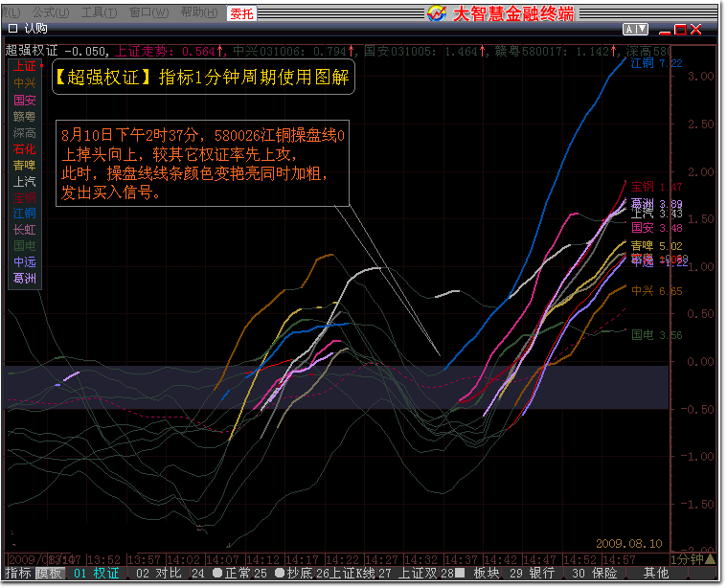
Task: Open the 1分钟 period selector
Action: [693, 559]
